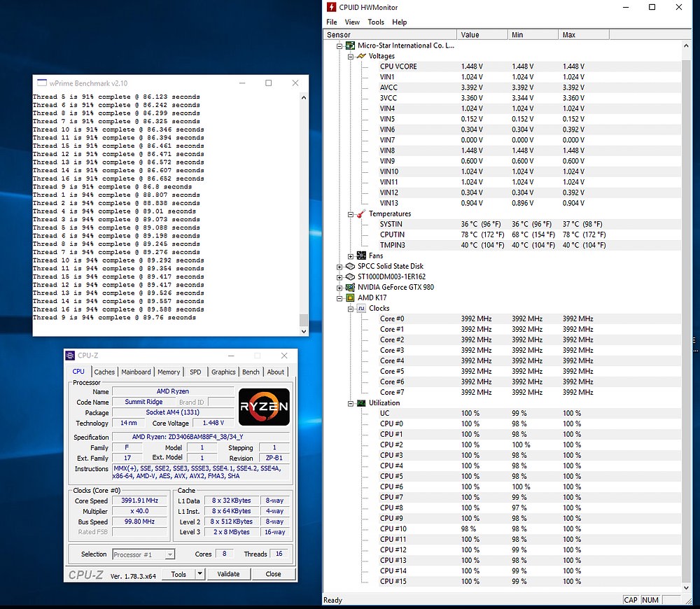Click the CPU-Z title bar icon
Screen dimensions: 700x609
point(70,356)
